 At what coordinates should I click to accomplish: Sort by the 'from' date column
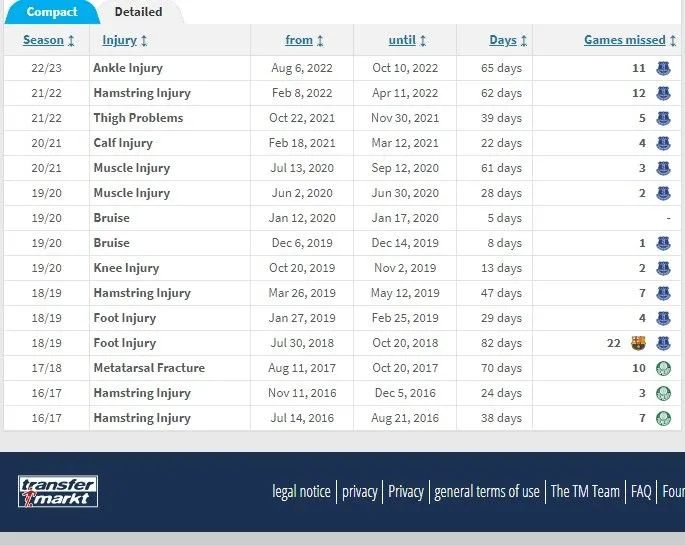tap(304, 41)
